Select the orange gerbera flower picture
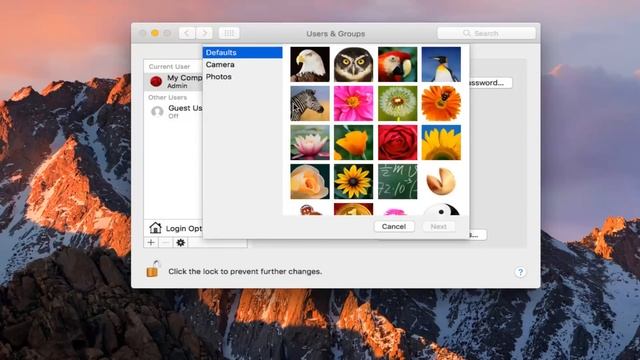The image size is (640, 360). [441, 103]
